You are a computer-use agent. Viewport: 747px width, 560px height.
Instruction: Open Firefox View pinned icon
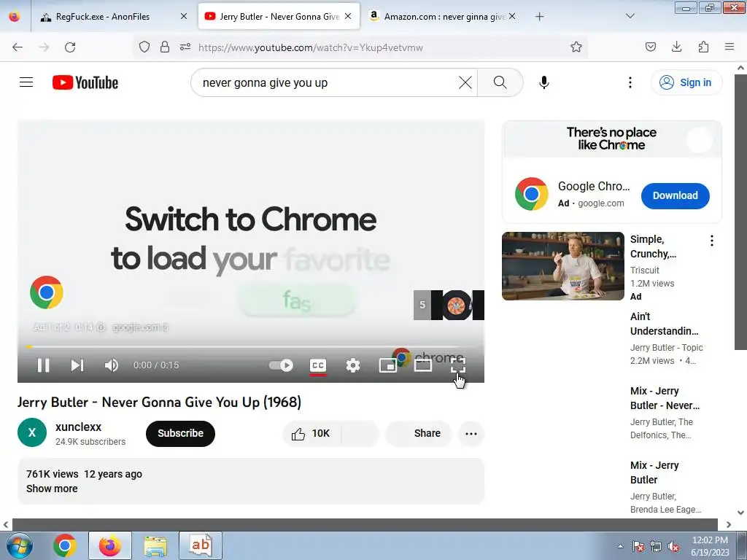(x=15, y=16)
